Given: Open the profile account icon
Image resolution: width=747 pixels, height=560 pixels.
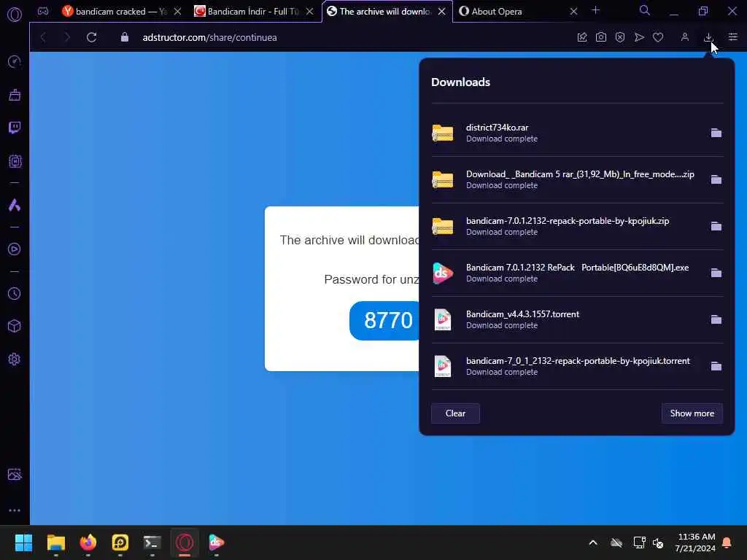Looking at the screenshot, I should (x=684, y=37).
